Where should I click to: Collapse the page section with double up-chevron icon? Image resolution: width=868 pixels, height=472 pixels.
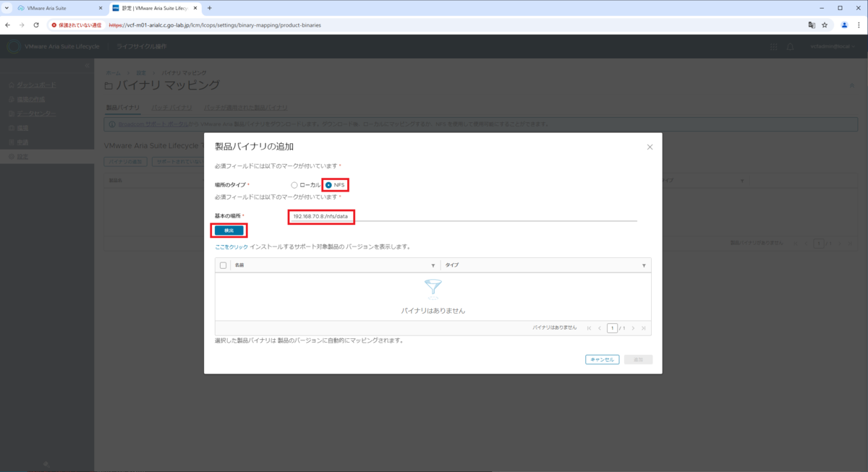(x=852, y=85)
